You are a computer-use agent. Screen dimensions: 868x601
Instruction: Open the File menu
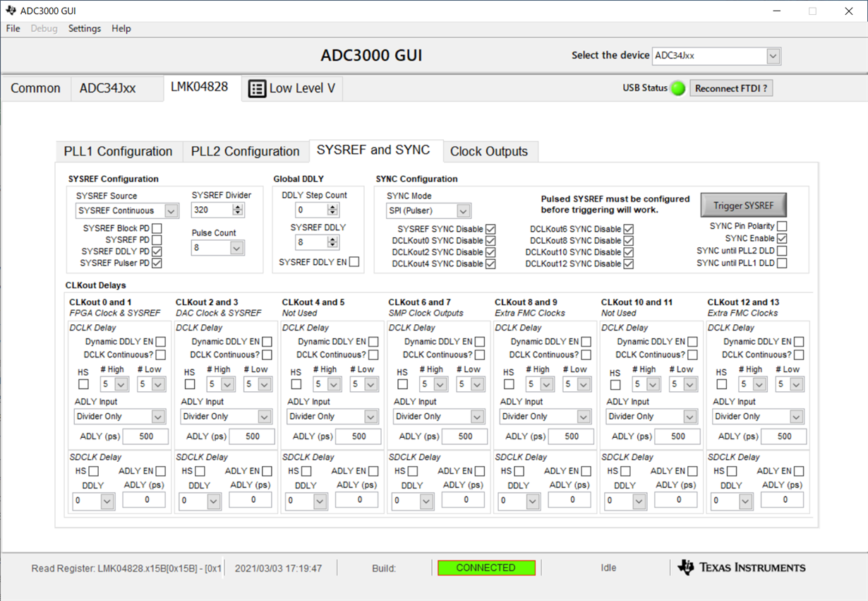(13, 28)
